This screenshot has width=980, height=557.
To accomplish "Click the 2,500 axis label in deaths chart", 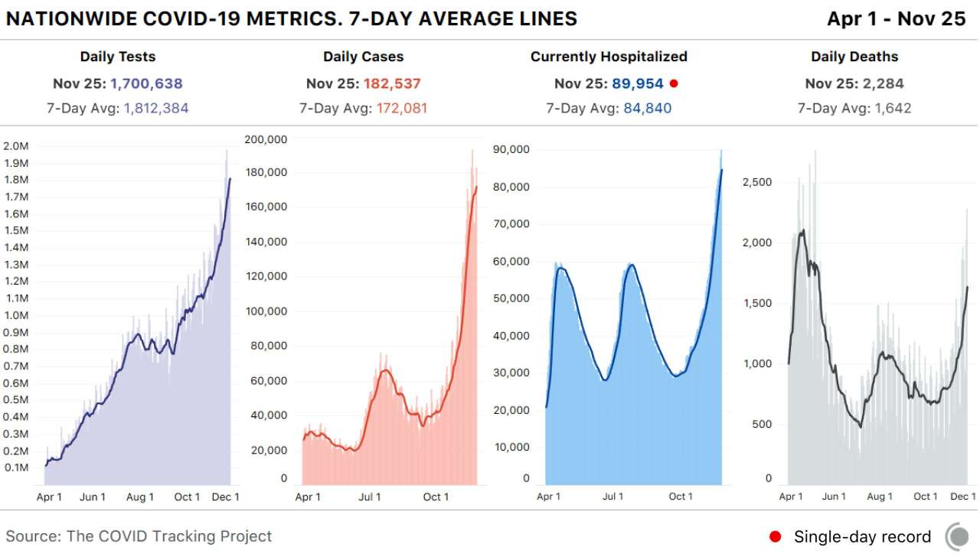I will click(x=757, y=182).
